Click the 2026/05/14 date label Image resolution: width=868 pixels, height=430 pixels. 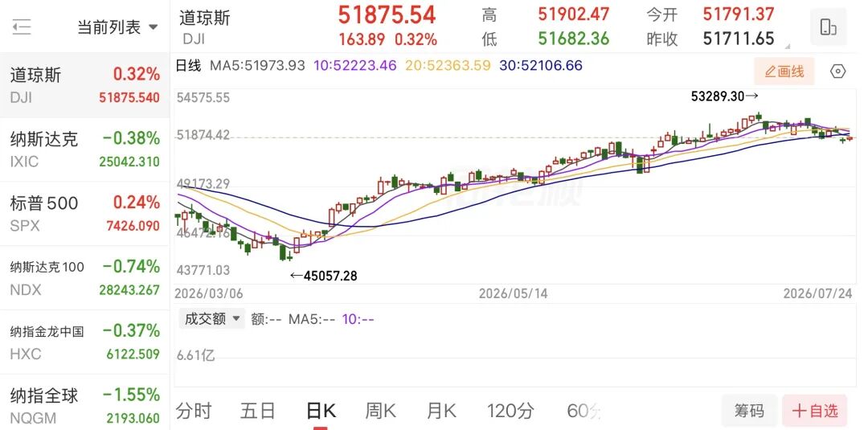[513, 293]
